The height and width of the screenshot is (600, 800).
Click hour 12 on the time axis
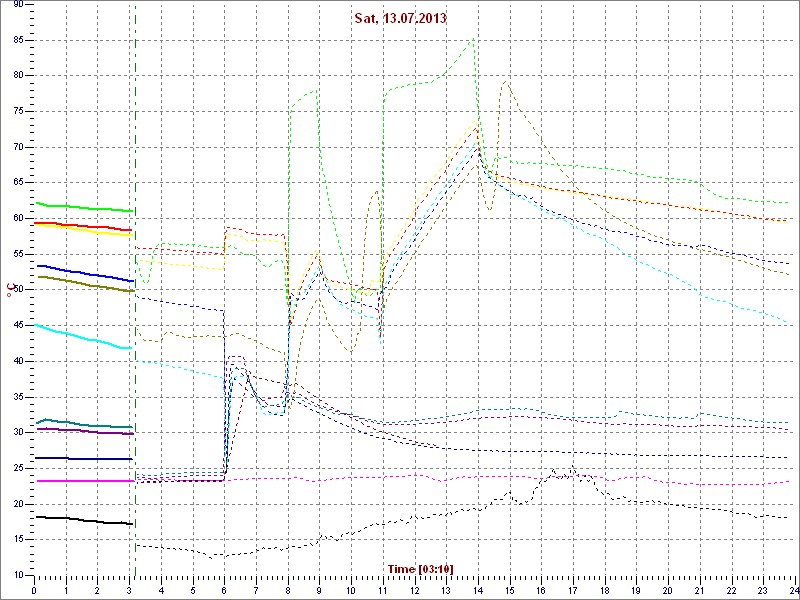click(x=415, y=589)
